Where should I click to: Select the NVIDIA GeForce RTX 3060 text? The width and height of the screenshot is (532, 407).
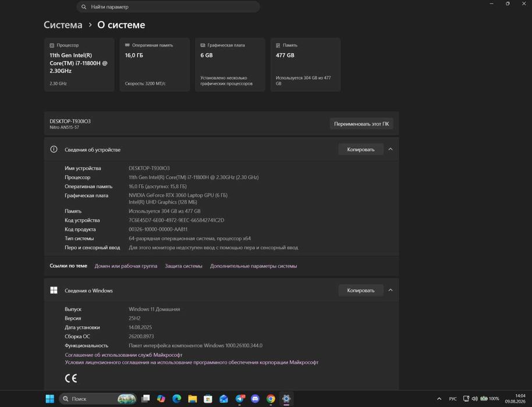coord(178,195)
